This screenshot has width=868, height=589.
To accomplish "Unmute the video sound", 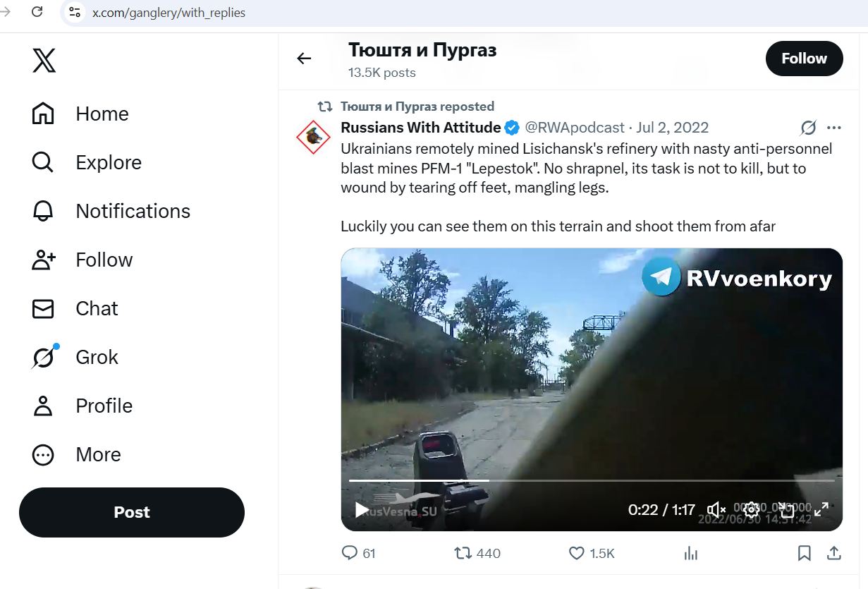I will (x=716, y=509).
